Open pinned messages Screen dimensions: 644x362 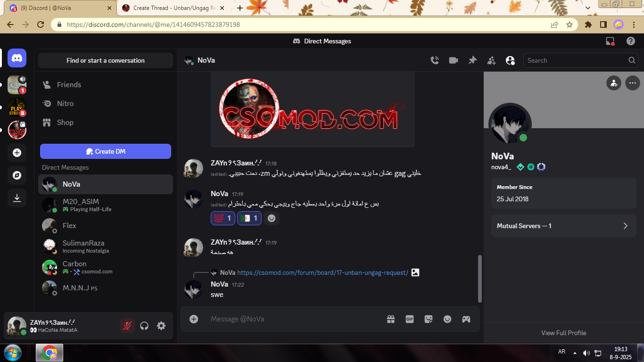(x=472, y=60)
